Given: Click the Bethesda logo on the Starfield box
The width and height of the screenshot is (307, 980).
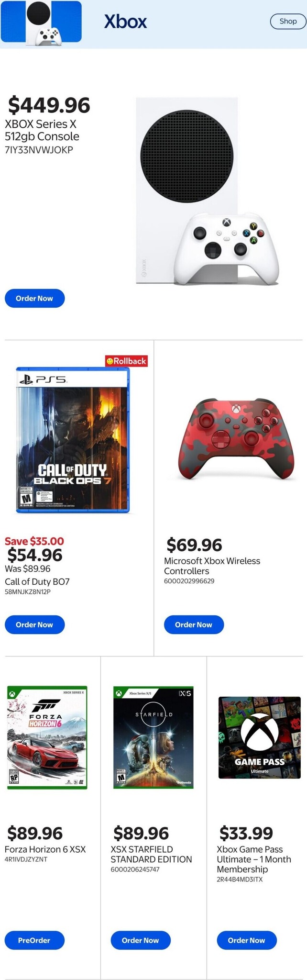Looking at the screenshot, I should click(x=185, y=782).
